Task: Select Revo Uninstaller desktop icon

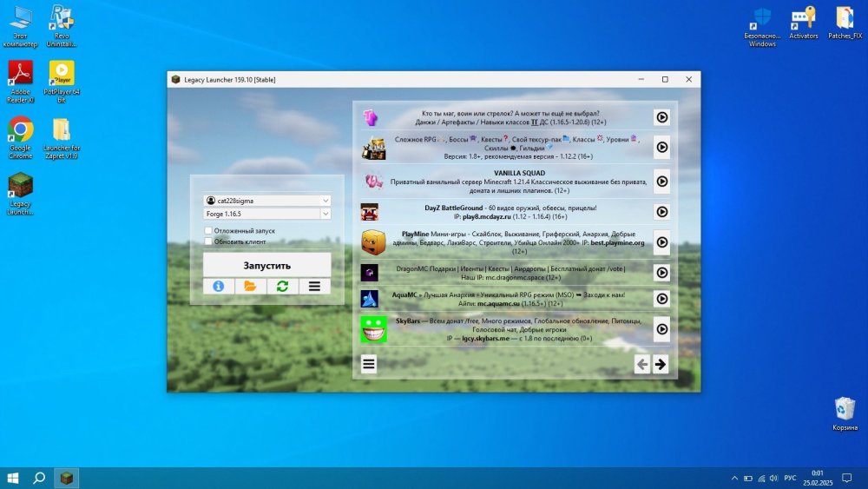Action: 62,26
